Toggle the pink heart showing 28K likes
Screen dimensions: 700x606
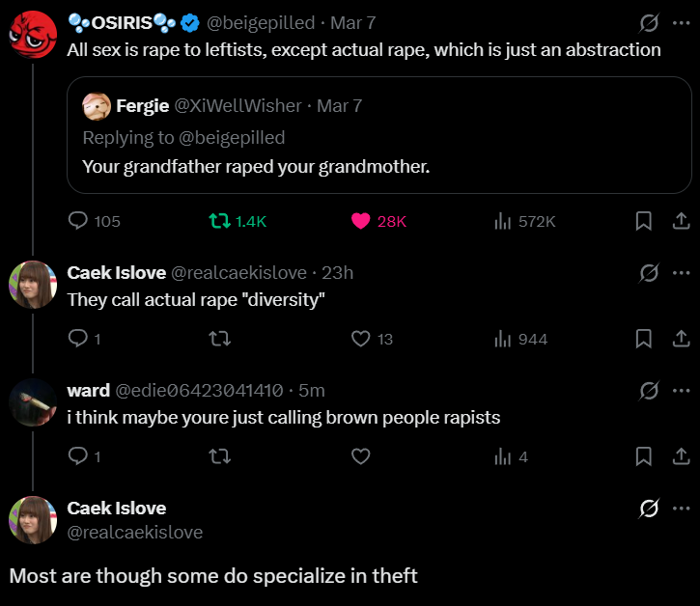click(x=361, y=221)
